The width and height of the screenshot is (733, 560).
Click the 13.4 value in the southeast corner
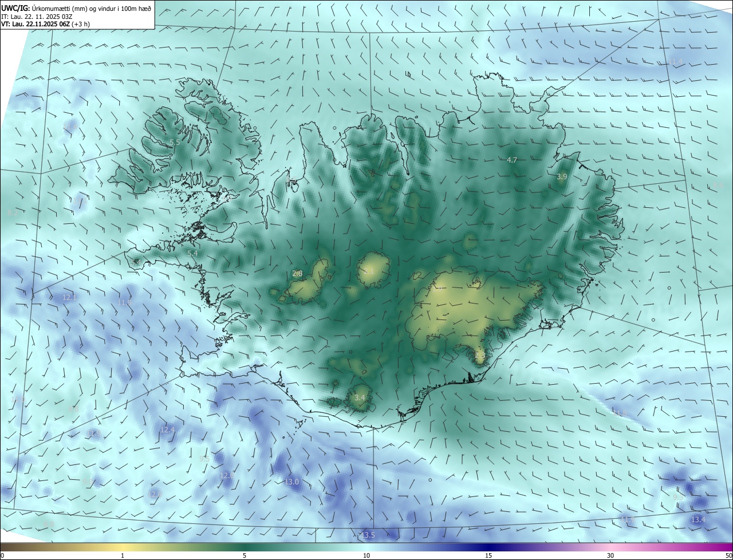[698, 519]
